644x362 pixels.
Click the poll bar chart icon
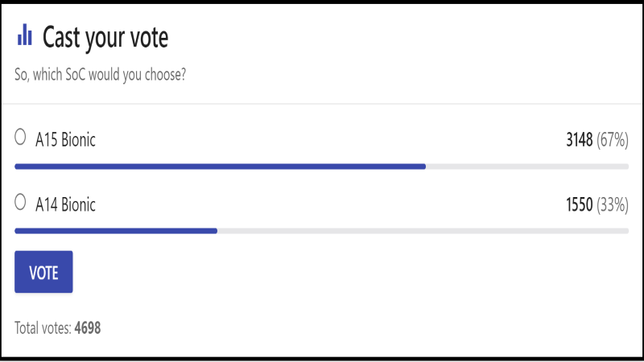click(25, 35)
